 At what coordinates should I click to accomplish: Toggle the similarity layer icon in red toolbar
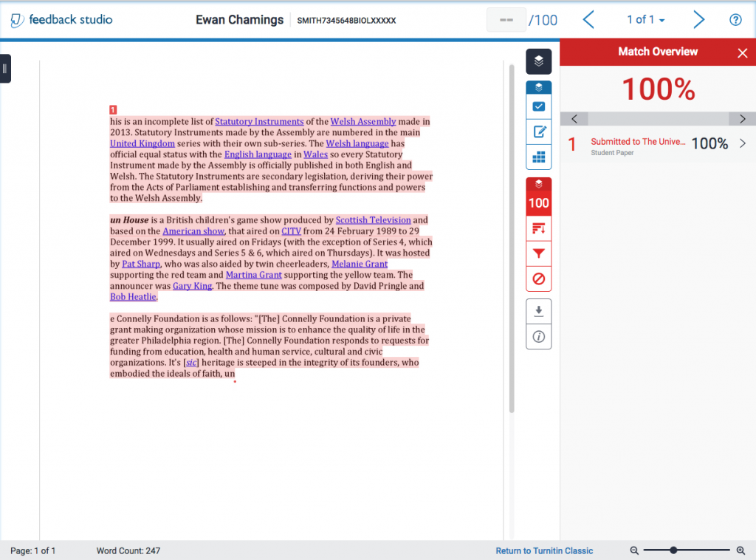[538, 184]
